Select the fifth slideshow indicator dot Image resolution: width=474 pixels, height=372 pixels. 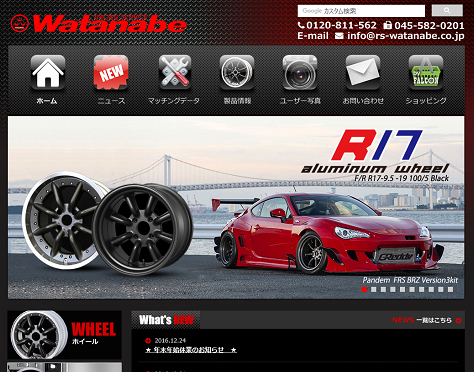click(x=402, y=289)
